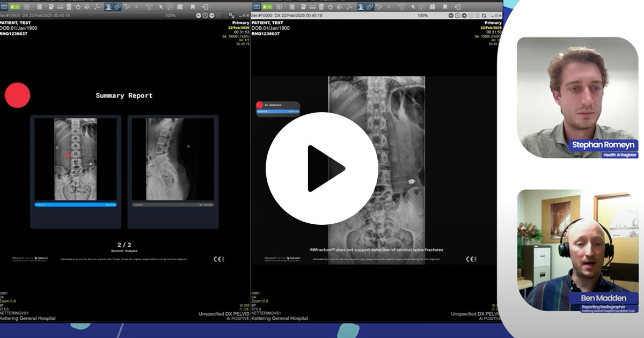
Task: Open the four-square grid layout in right toolbar
Action: [291, 7]
